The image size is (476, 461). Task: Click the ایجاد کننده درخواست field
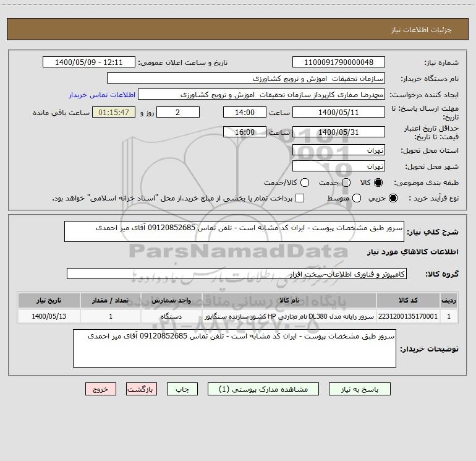pos(261,95)
